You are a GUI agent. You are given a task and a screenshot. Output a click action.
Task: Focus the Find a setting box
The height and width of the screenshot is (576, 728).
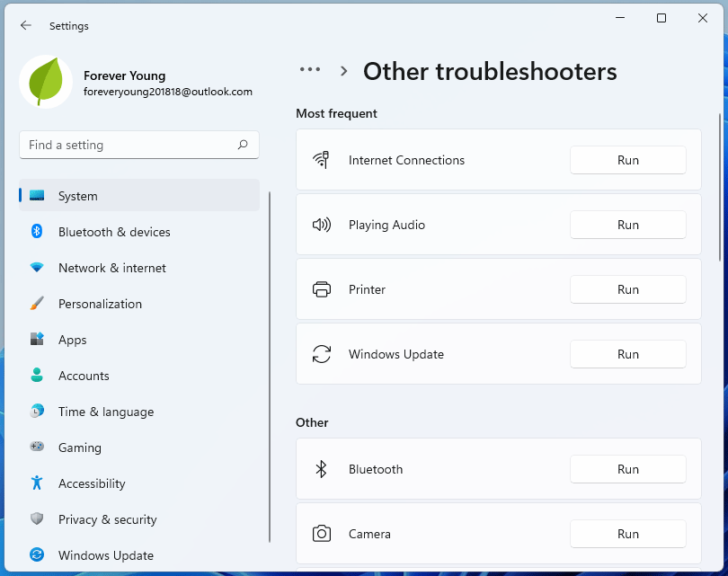point(138,145)
